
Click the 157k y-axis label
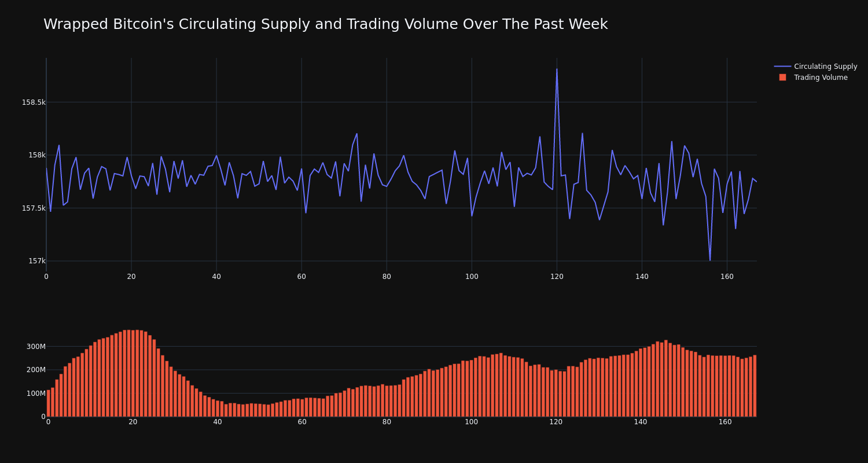point(37,261)
